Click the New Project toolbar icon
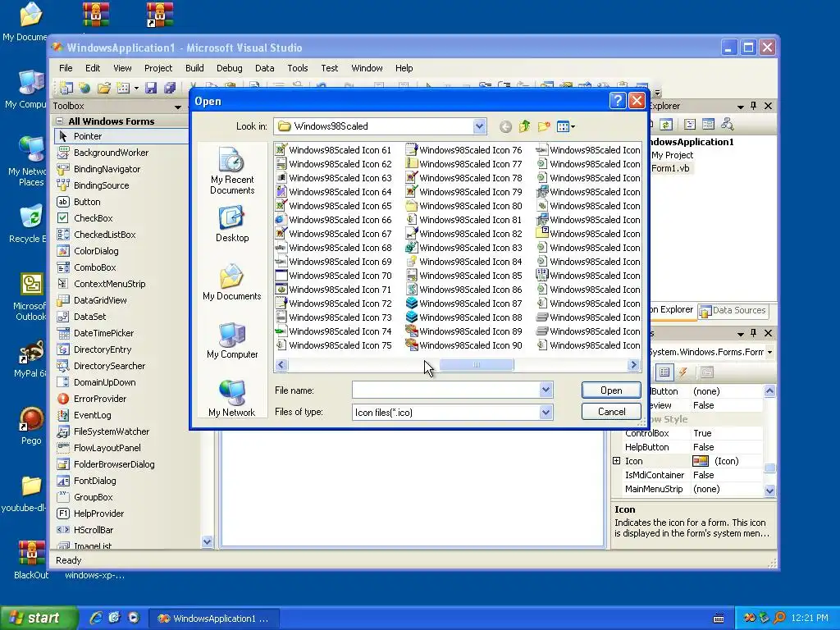Viewport: 840px width, 630px height. (66, 88)
